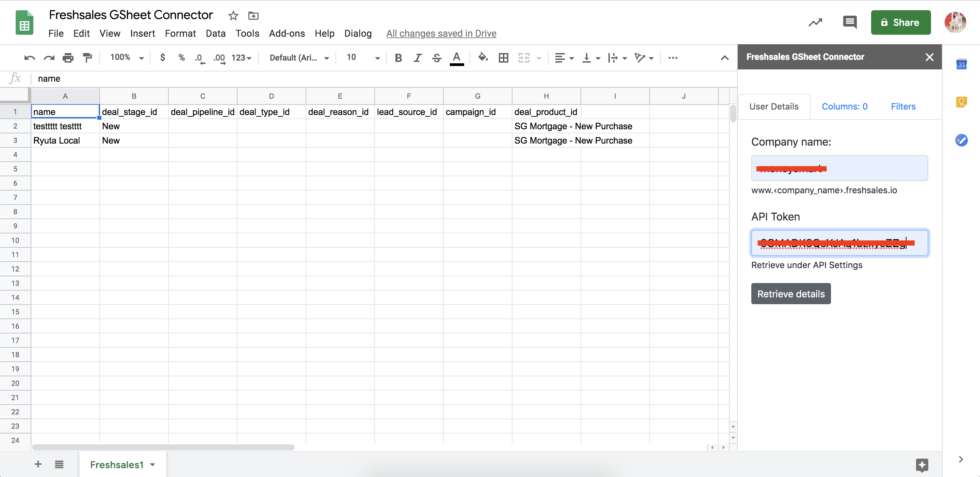Screen dimensions: 980x477
Task: Open the fill color picker
Action: tap(483, 57)
